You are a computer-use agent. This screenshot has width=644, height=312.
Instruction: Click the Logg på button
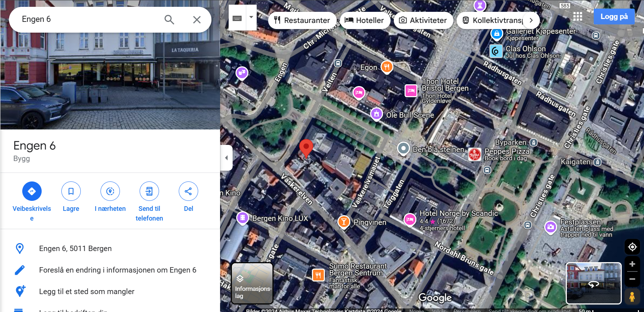point(614,16)
